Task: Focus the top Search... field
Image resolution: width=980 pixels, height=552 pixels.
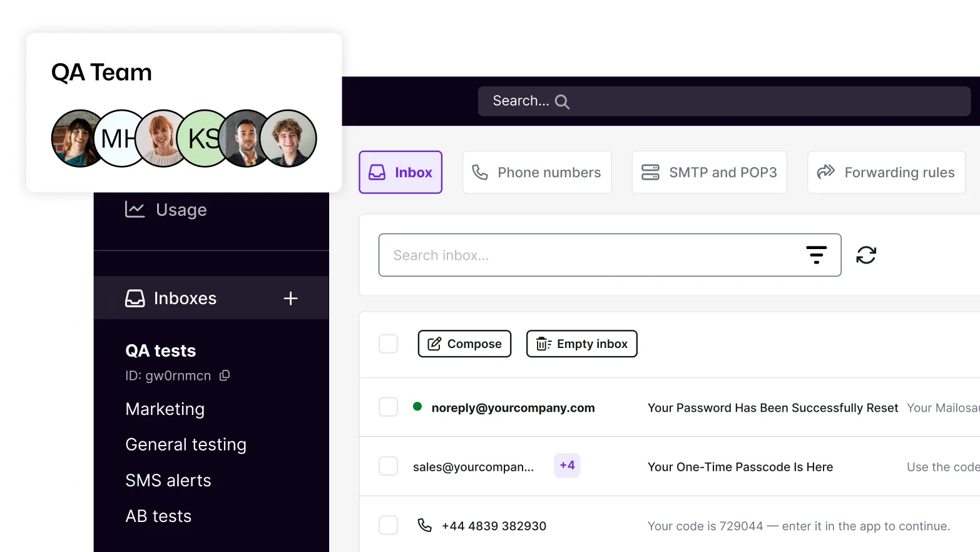Action: tap(724, 101)
